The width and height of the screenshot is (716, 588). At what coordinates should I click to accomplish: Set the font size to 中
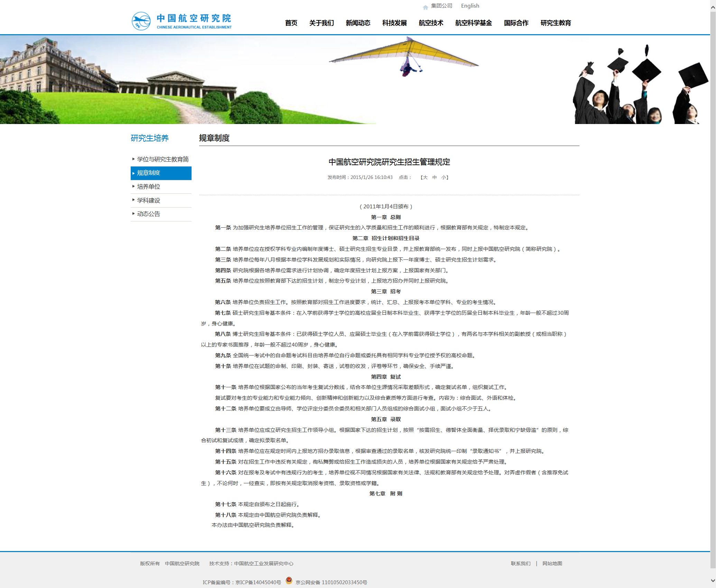point(435,177)
